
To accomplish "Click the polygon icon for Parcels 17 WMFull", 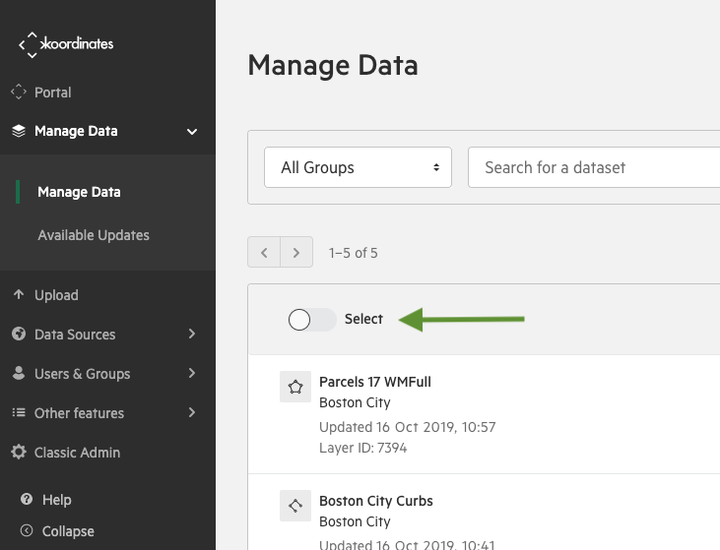I will point(295,387).
